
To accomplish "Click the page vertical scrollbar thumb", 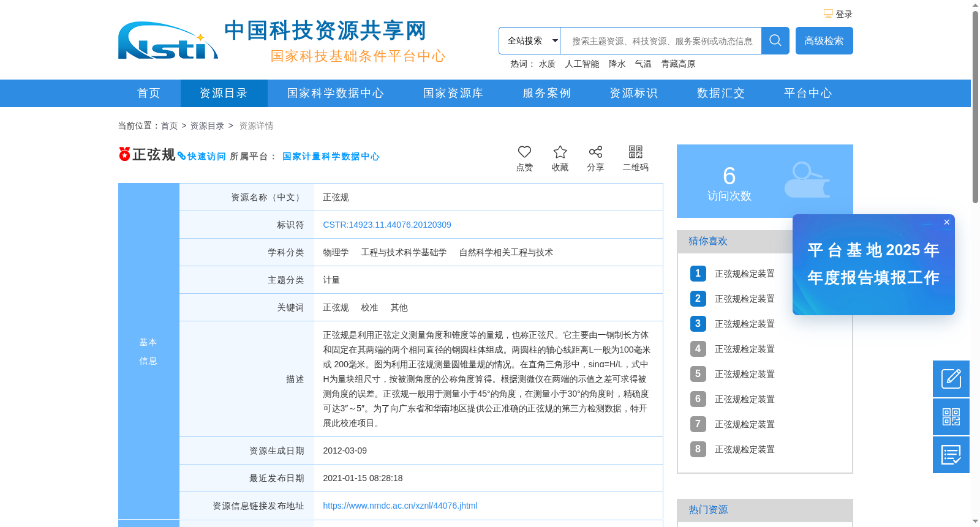I will click(x=975, y=107).
